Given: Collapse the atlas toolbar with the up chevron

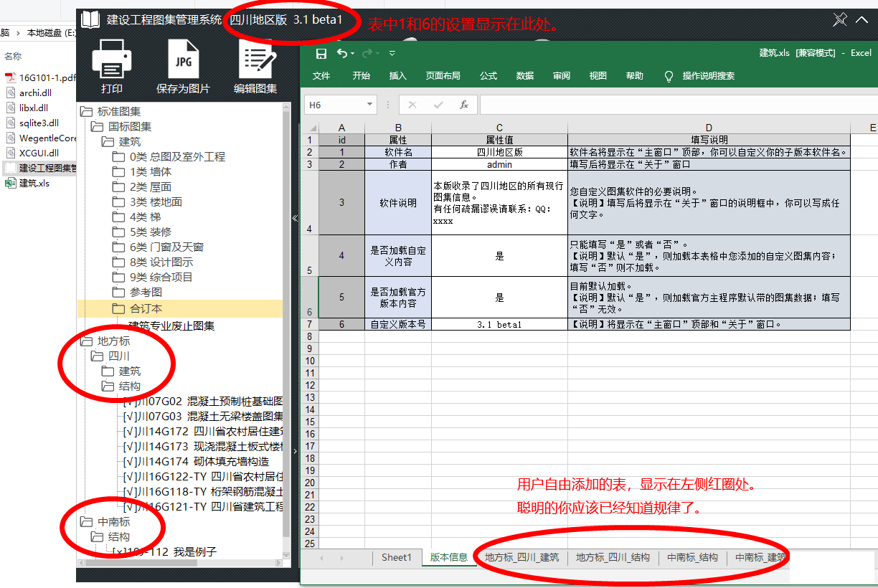Looking at the screenshot, I should click(862, 20).
